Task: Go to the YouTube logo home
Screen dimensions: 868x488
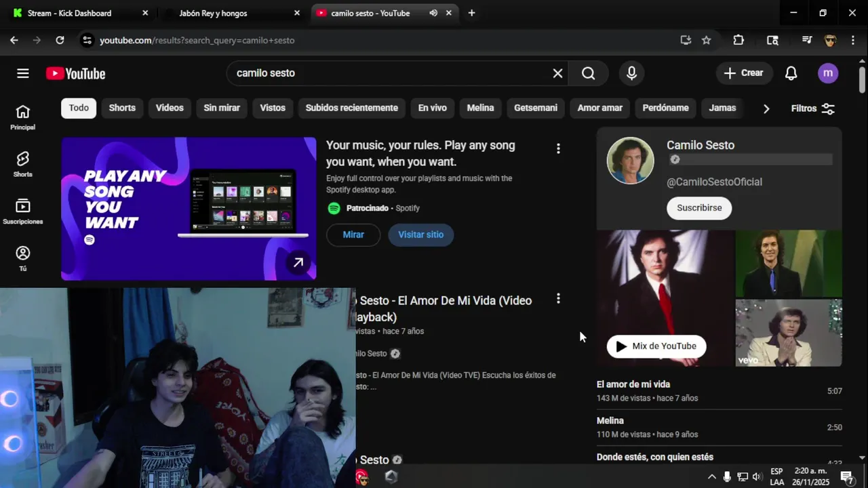Action: coord(75,73)
